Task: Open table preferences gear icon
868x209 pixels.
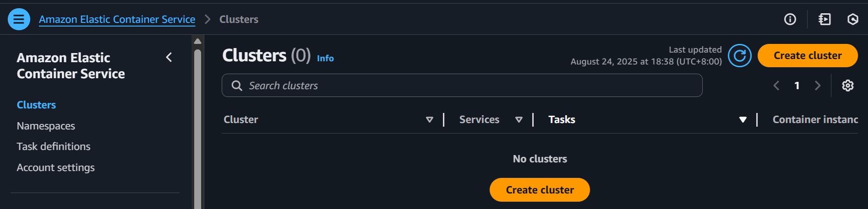Action: pyautogui.click(x=848, y=86)
